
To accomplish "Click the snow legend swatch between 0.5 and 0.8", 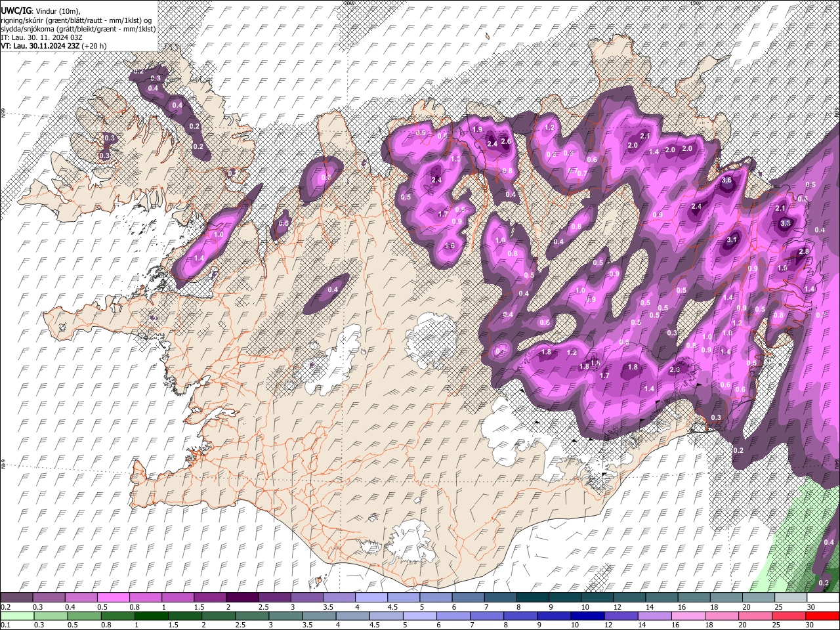I will coord(114,597).
